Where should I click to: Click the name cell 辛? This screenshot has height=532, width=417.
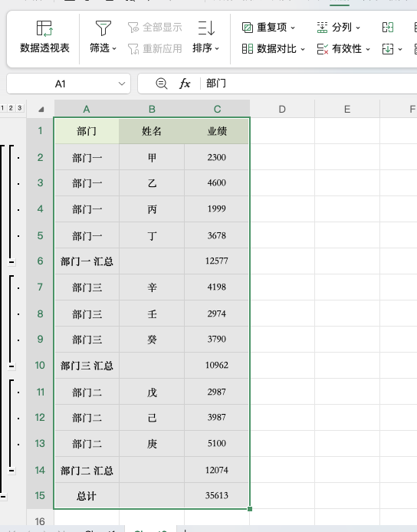152,287
